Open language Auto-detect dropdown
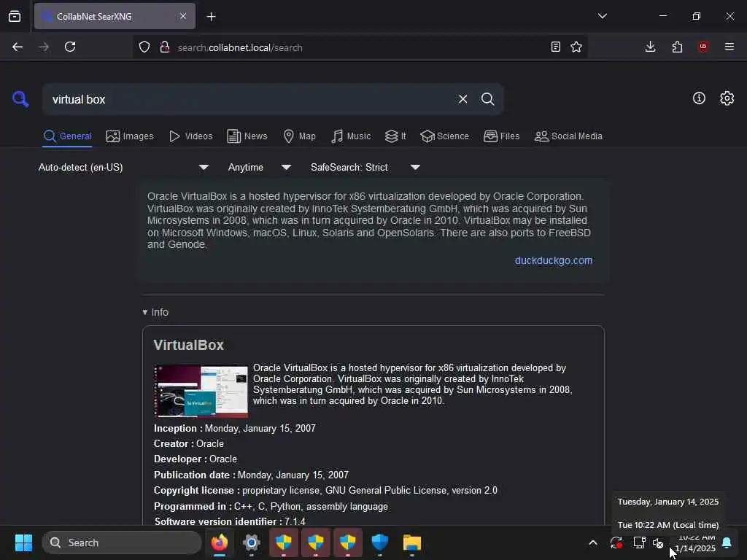This screenshot has height=560, width=747. point(124,167)
